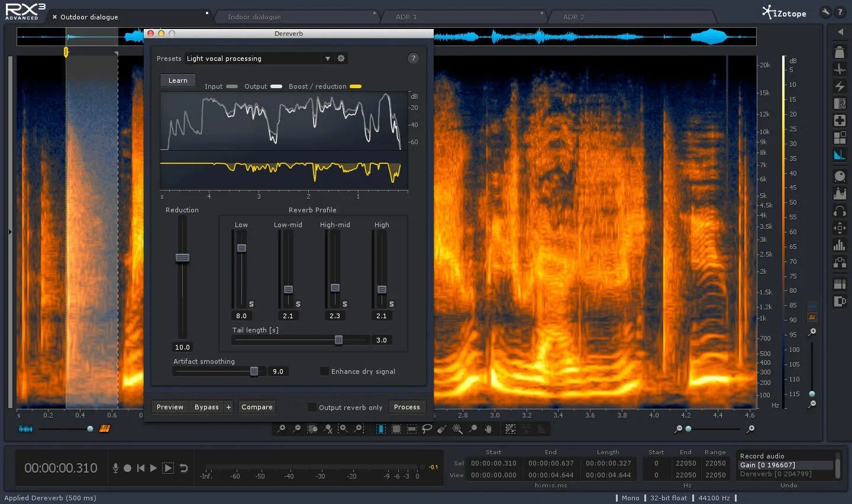
Task: Select the time selection tool
Action: [x=381, y=429]
